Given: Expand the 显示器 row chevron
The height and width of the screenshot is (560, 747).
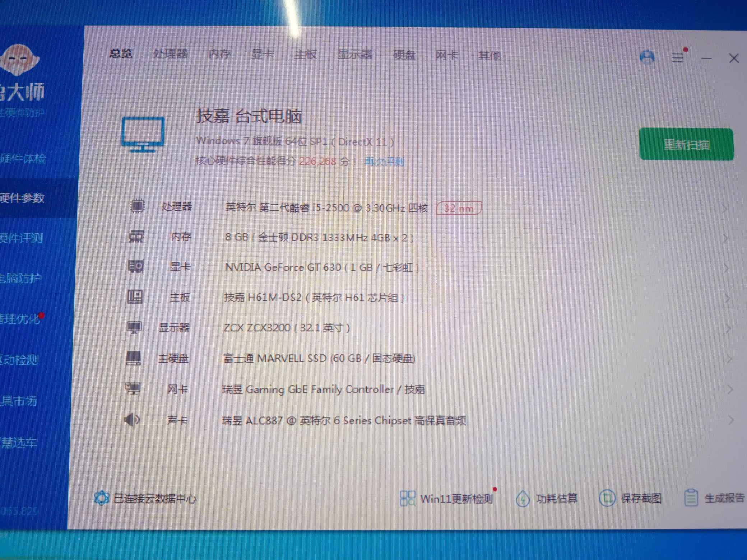Looking at the screenshot, I should coord(728,328).
